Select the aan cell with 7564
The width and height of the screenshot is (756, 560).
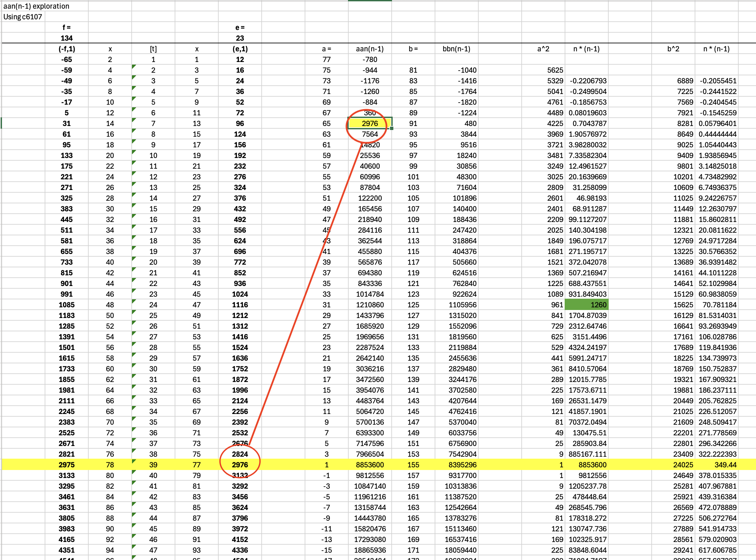click(370, 134)
